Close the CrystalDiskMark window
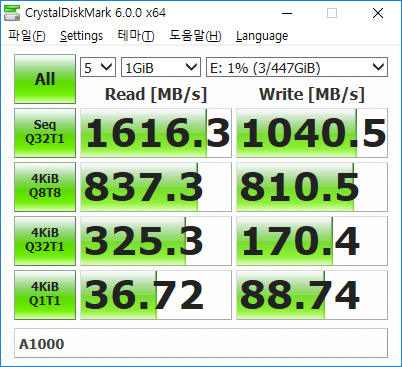The height and width of the screenshot is (367, 402). pyautogui.click(x=378, y=13)
